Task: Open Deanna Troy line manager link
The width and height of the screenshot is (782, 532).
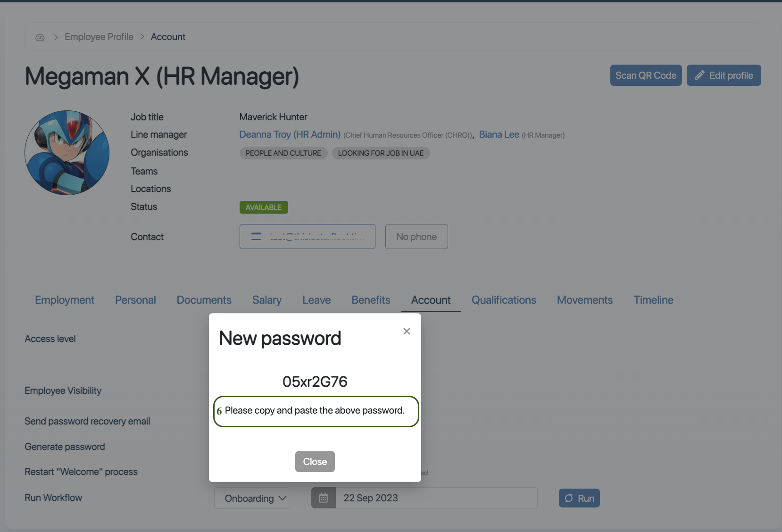Action: point(290,134)
